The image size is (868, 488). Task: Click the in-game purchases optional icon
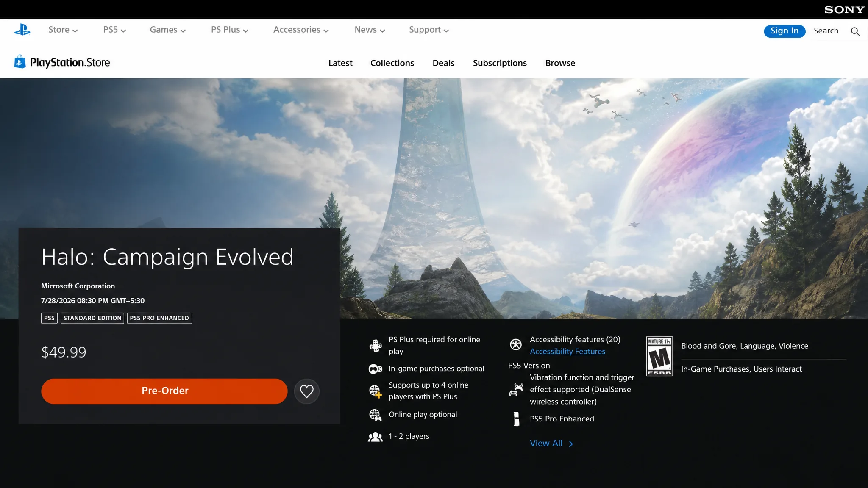pos(376,369)
